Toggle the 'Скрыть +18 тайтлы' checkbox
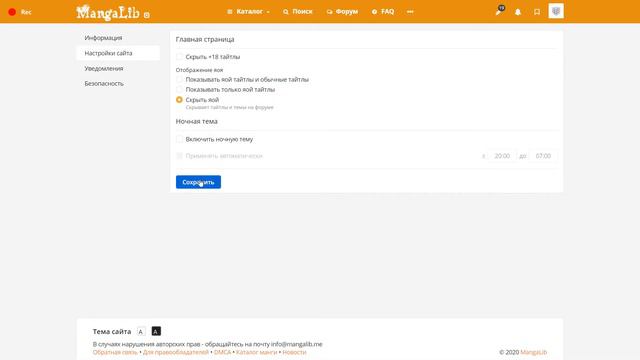Image resolution: width=640 pixels, height=360 pixels. [x=179, y=57]
